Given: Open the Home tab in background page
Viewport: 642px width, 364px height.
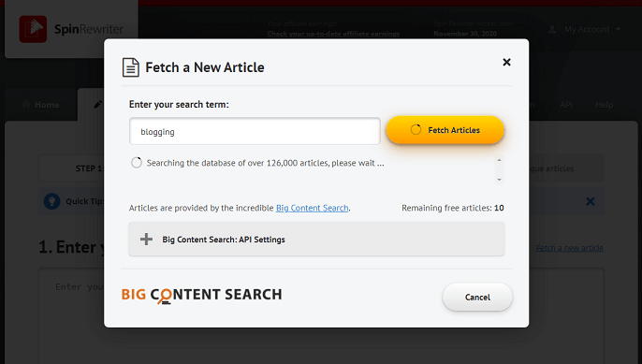Looking at the screenshot, I should tap(40, 105).
